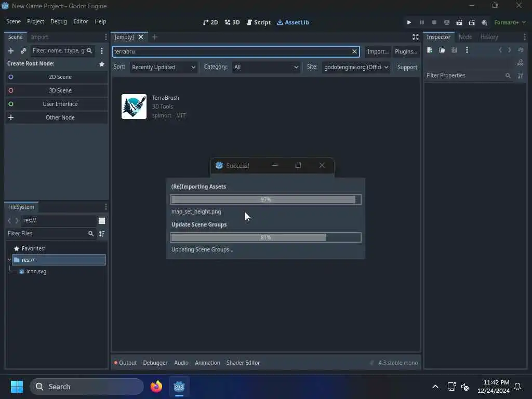Viewport: 532px width, 399px height.
Task: Open the Scene menu
Action: [x=14, y=21]
